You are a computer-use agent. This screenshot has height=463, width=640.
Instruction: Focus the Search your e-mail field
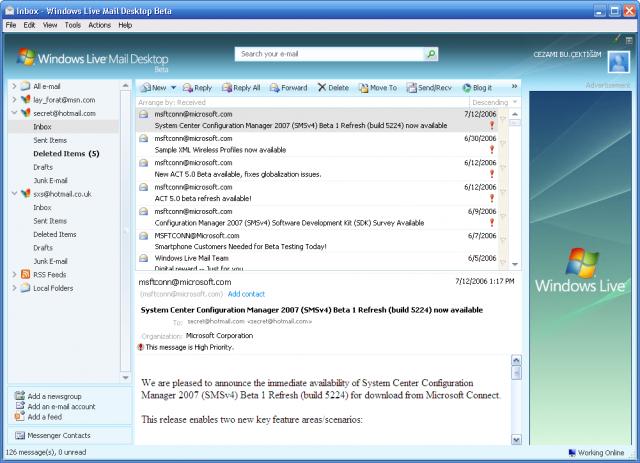point(329,54)
